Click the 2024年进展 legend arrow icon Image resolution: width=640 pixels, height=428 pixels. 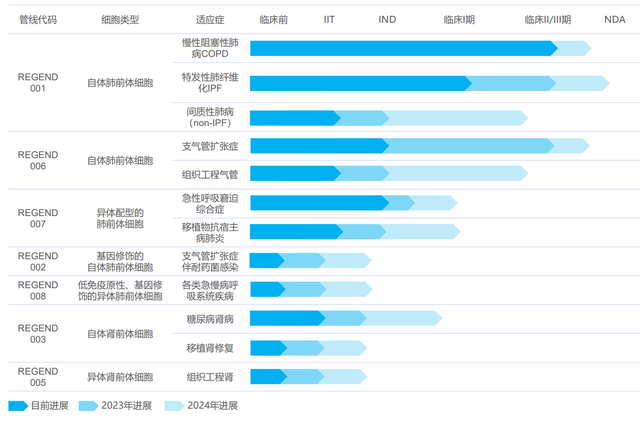coord(174,406)
